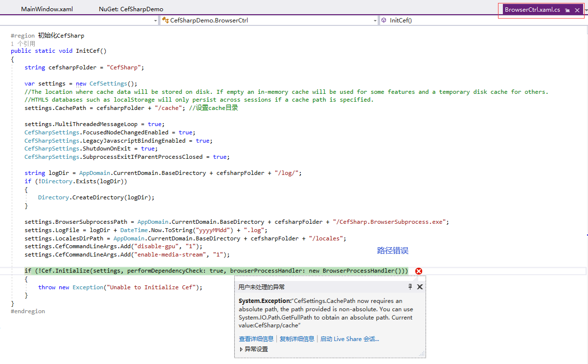Click the "var settings = new CefSettings()" line

point(81,84)
